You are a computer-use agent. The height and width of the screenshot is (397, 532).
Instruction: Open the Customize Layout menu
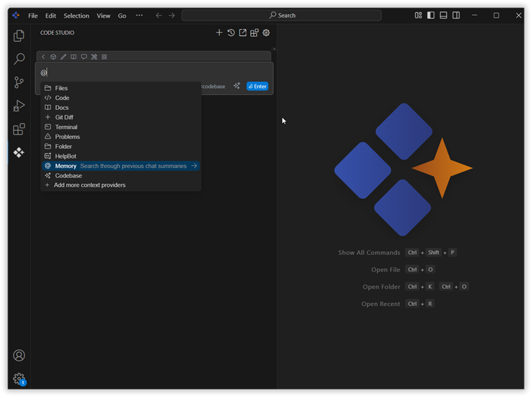click(x=418, y=16)
